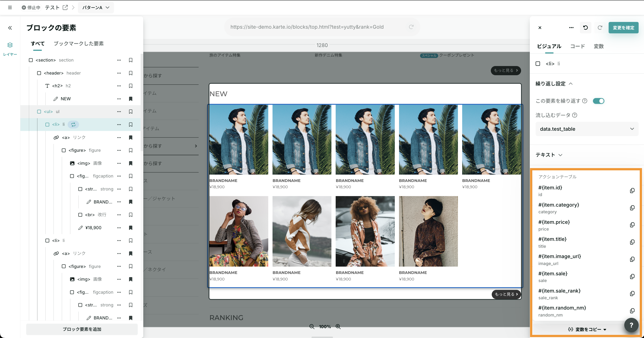
Task: Expand the テキスト section
Action: 549,155
